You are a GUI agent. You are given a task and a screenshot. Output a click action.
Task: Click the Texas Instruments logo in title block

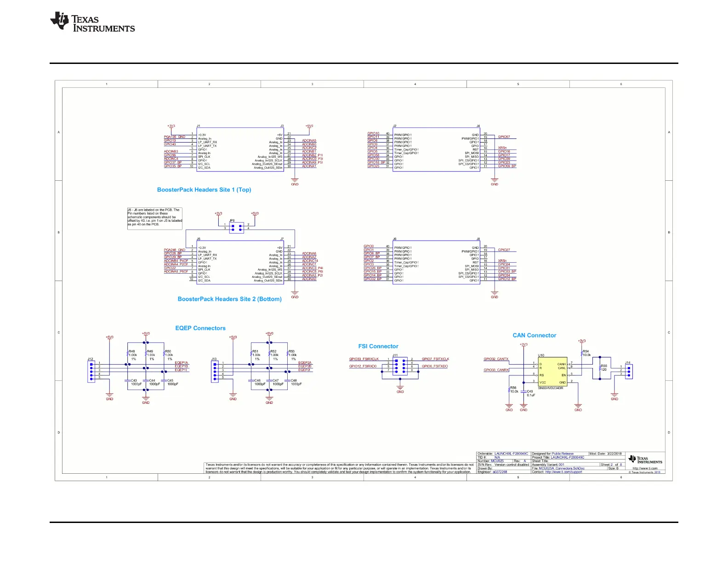(645, 459)
